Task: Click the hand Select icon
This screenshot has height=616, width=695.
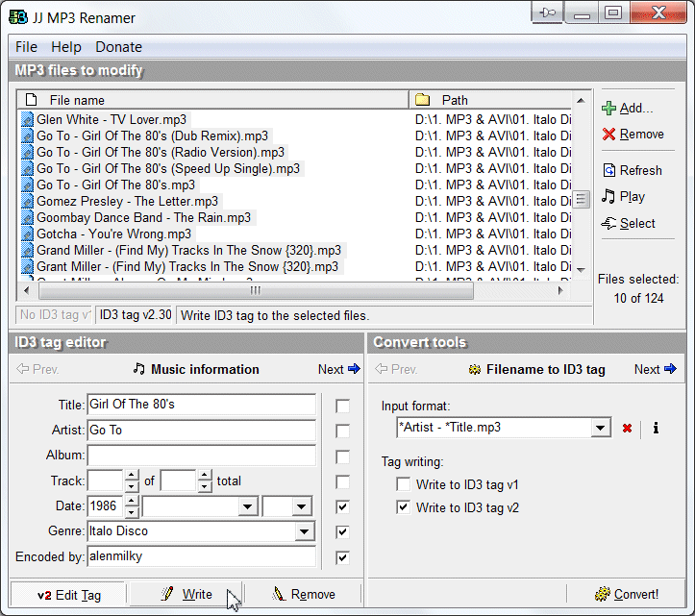Action: pos(608,223)
